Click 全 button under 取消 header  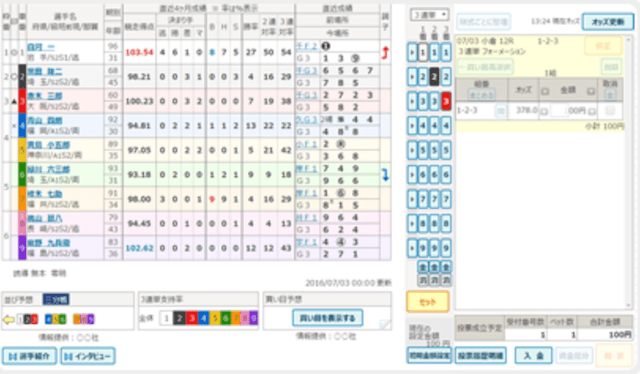[610, 95]
